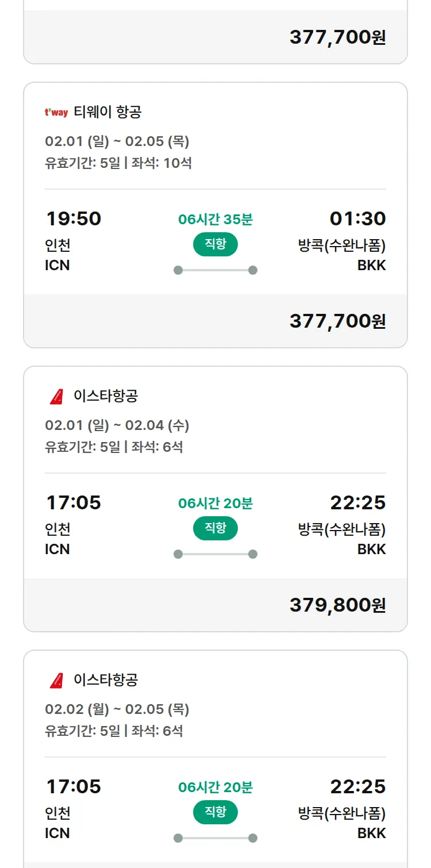This screenshot has height=868, width=431.
Task: Click the 06시간 35분 flight duration
Action: pos(215,220)
